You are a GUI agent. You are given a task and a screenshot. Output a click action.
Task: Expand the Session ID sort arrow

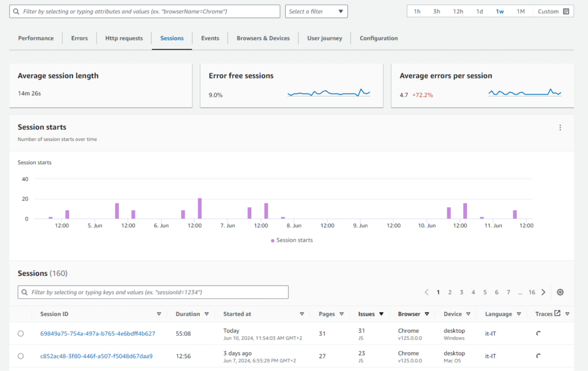[159, 314]
